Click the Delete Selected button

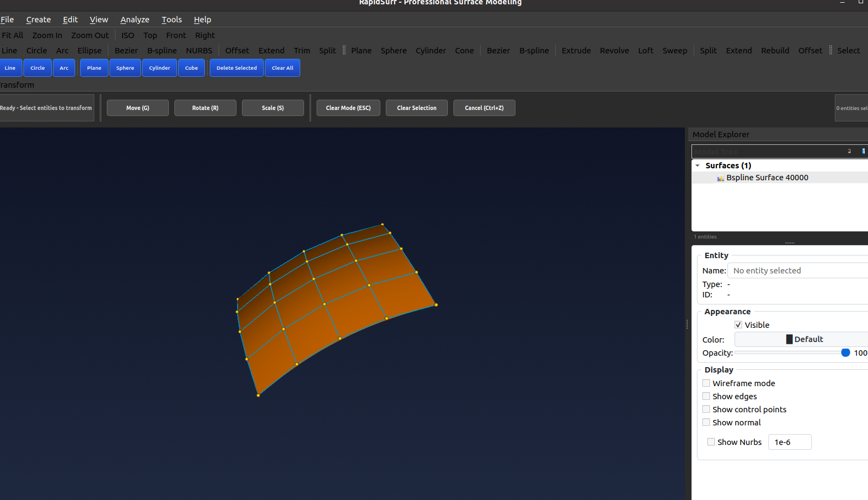[x=236, y=68]
